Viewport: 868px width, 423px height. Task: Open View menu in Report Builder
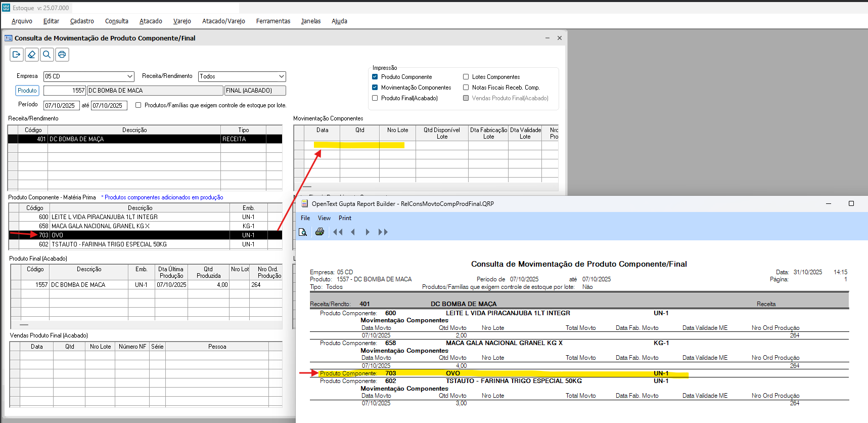coord(324,218)
